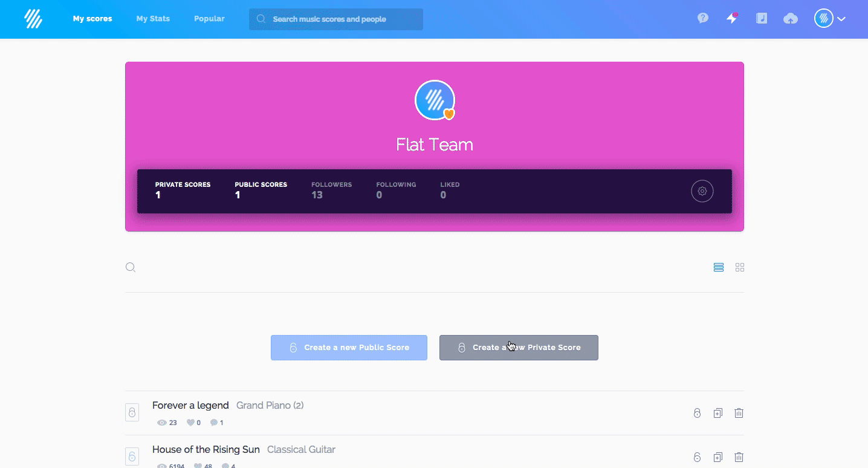Image resolution: width=868 pixels, height=468 pixels.
Task: Open the Popular tab
Action: pyautogui.click(x=209, y=19)
